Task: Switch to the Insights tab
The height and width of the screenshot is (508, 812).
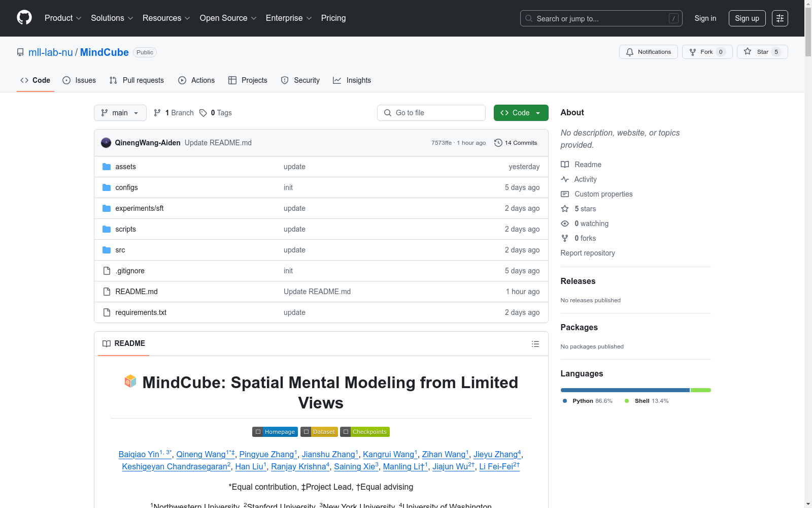Action: click(x=352, y=80)
